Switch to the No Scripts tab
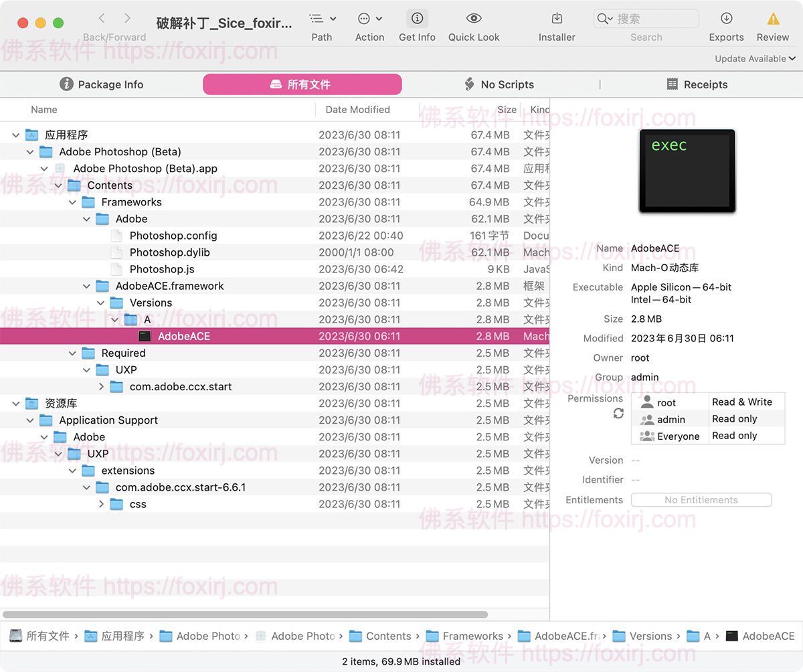Screen dimensions: 803x672 pos(499,84)
